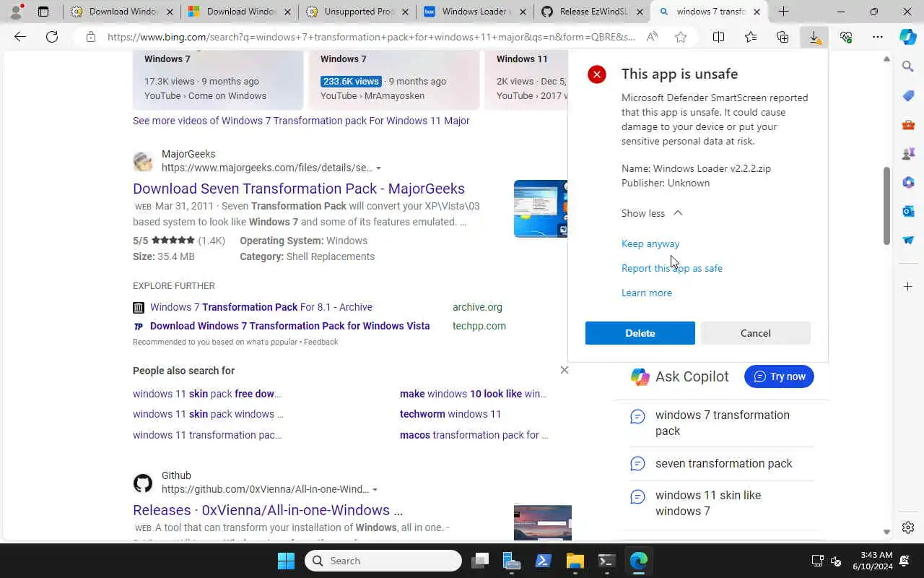Viewport: 924px width, 578px height.
Task: Open the Edge profile icon
Action: (15, 12)
